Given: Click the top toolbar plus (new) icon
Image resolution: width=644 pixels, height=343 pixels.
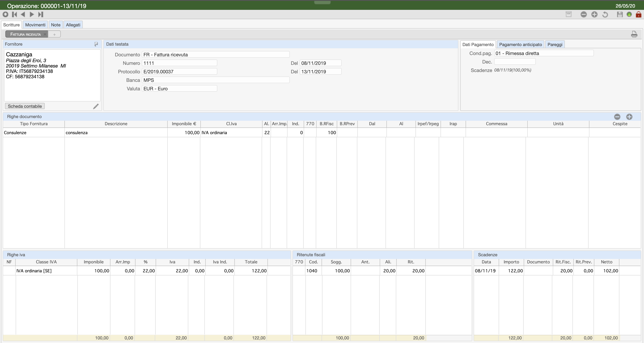Looking at the screenshot, I should [x=594, y=14].
